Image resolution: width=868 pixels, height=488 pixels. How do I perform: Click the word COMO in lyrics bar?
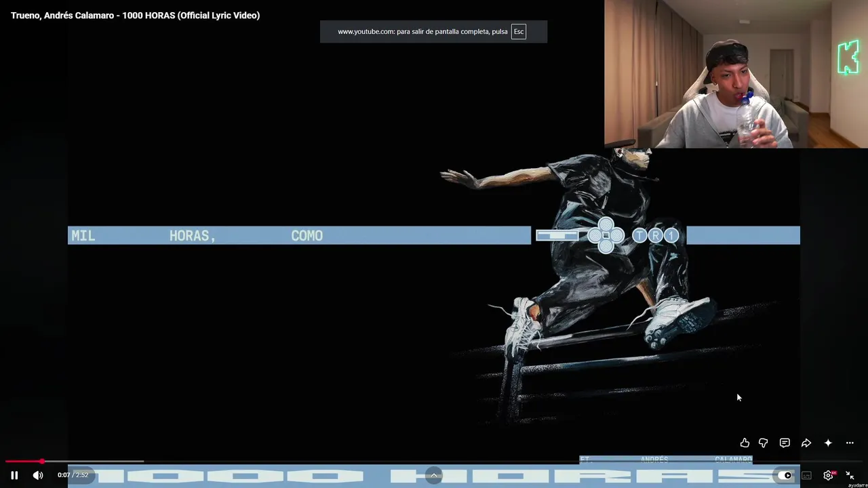pos(307,236)
